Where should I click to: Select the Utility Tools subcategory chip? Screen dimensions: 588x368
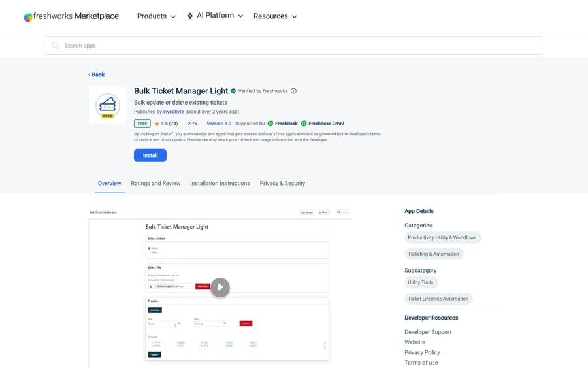click(420, 282)
